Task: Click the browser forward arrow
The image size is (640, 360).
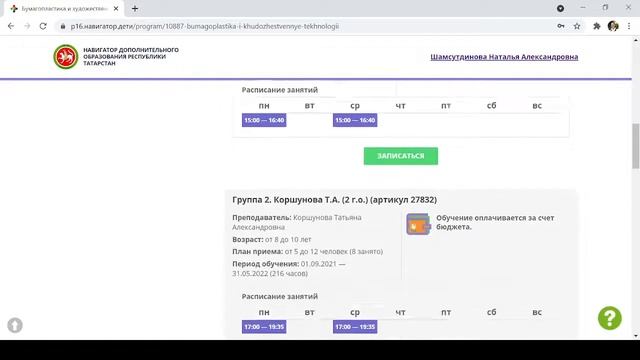Action: coord(27,26)
